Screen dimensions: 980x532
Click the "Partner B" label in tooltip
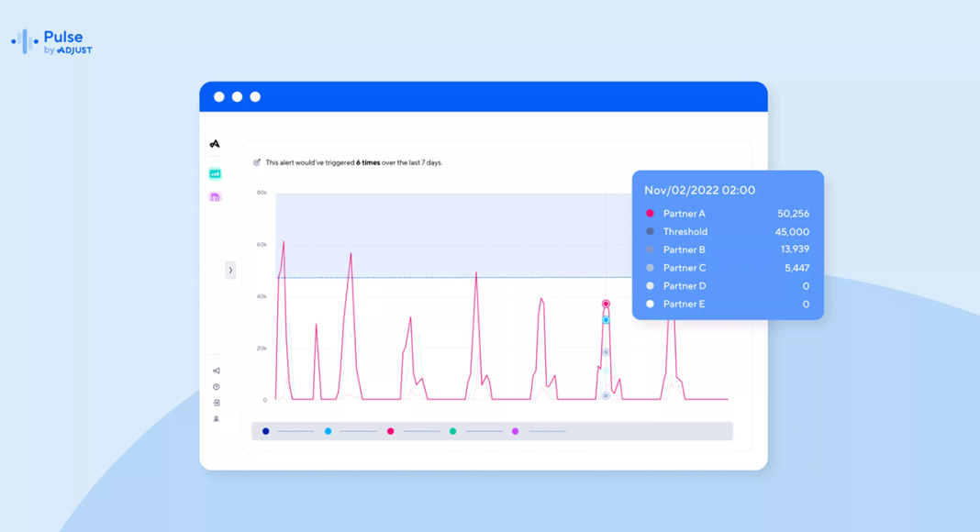point(685,249)
